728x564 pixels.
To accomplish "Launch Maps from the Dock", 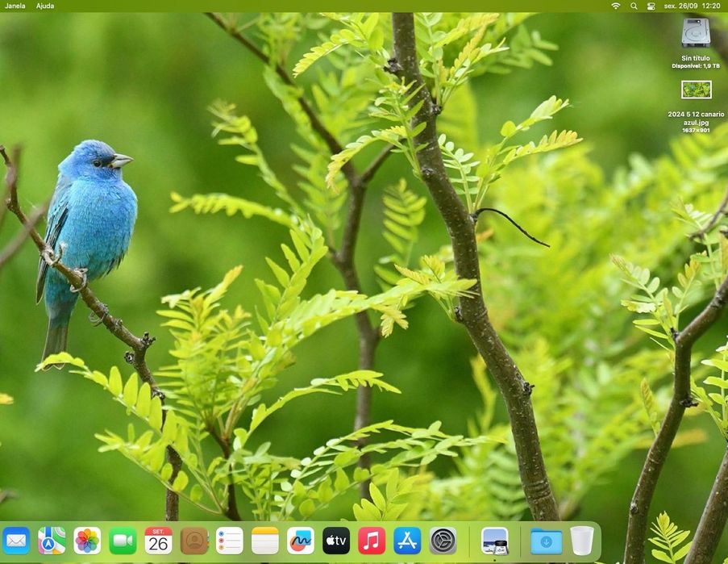I will (x=52, y=541).
